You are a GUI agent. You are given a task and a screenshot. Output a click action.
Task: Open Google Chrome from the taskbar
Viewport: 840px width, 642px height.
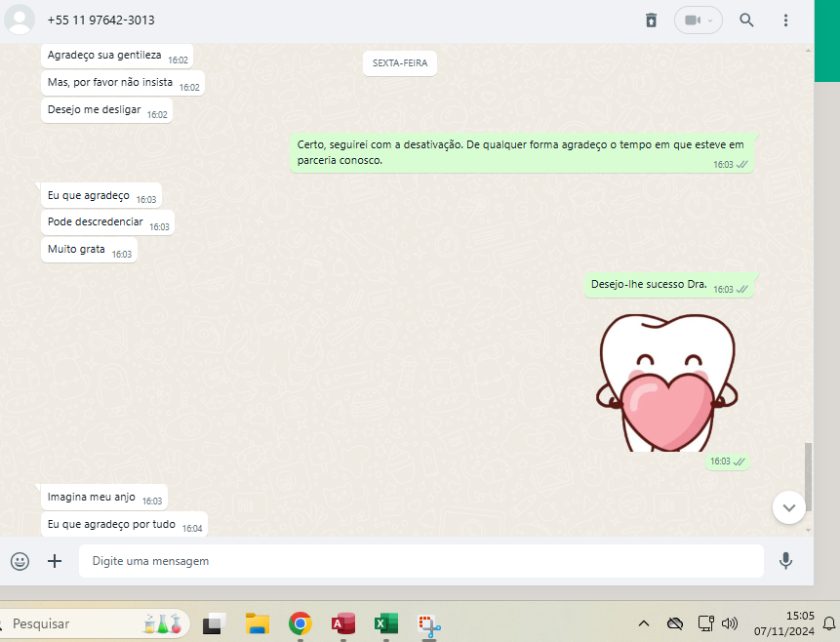coord(300,623)
